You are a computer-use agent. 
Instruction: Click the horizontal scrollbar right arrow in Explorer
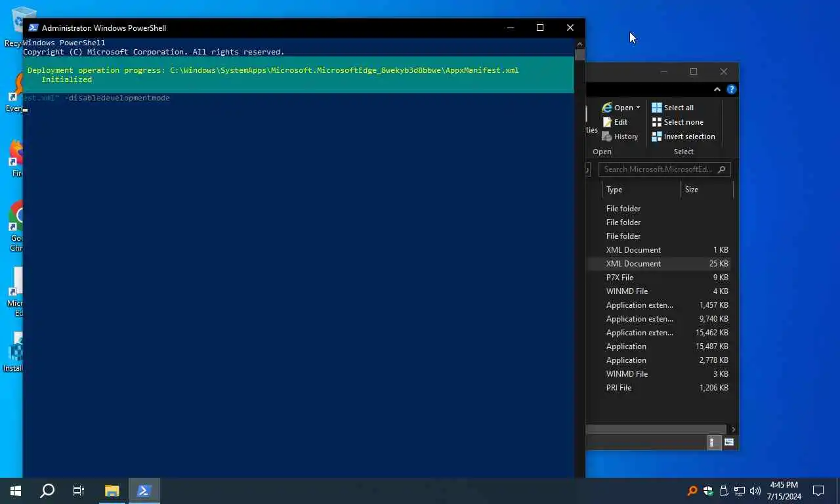point(733,429)
